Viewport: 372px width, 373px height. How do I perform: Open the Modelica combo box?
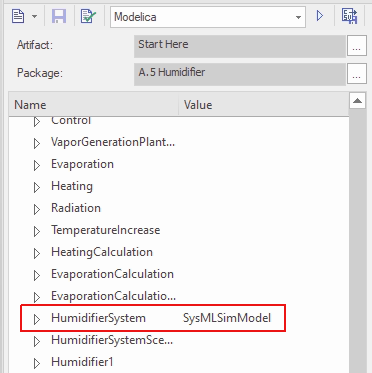(x=208, y=17)
